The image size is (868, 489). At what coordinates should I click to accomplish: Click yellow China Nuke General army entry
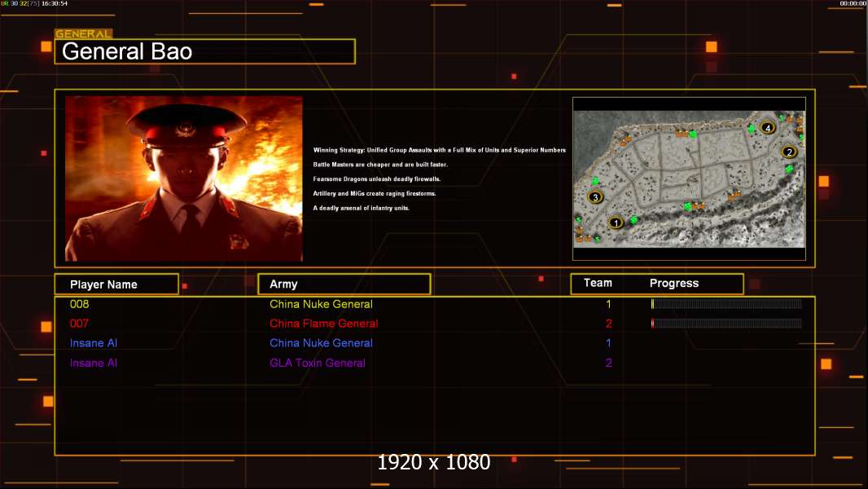321,304
